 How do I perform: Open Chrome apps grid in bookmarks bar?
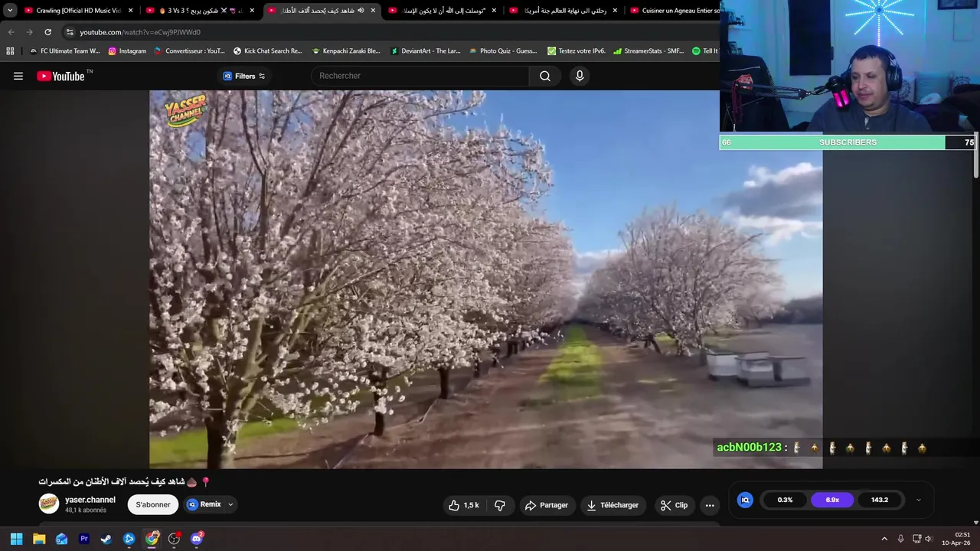point(10,51)
